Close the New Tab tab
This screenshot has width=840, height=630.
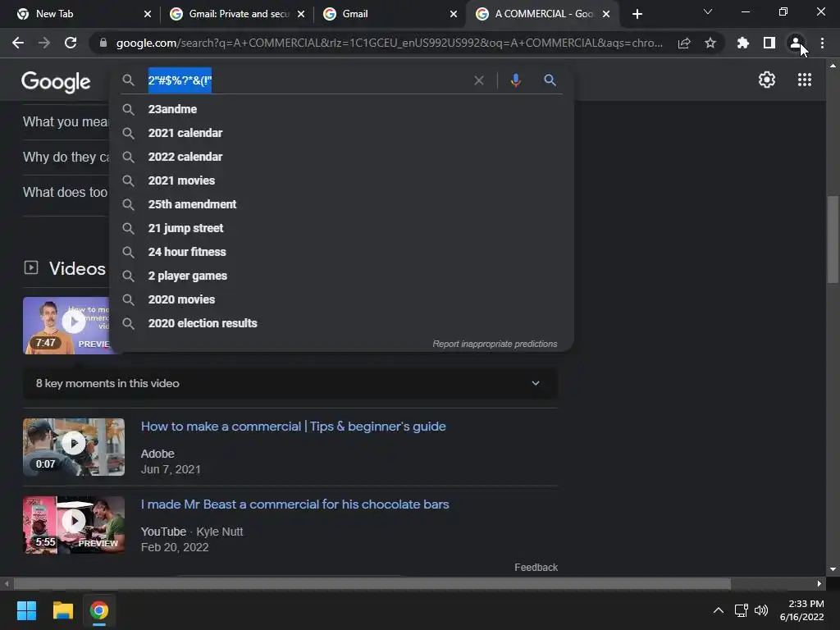(148, 14)
